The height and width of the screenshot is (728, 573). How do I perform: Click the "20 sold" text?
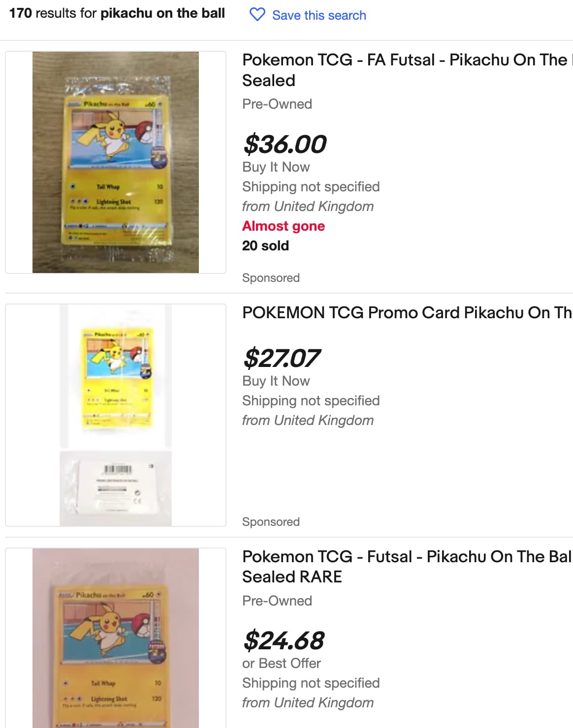[x=265, y=245]
